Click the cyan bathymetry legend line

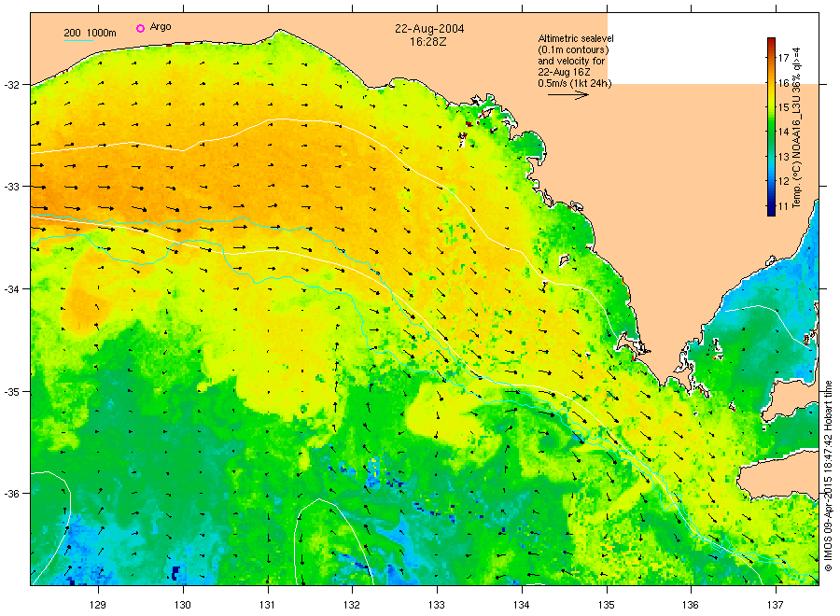[x=78, y=40]
